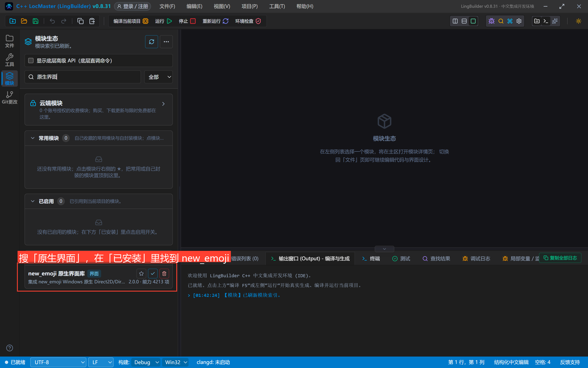Click 登录 / 注册 button
This screenshot has width=588, height=368.
[x=133, y=6]
